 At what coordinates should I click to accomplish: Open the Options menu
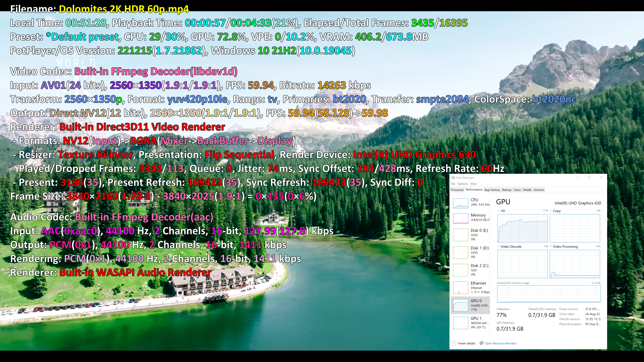[x=463, y=184]
